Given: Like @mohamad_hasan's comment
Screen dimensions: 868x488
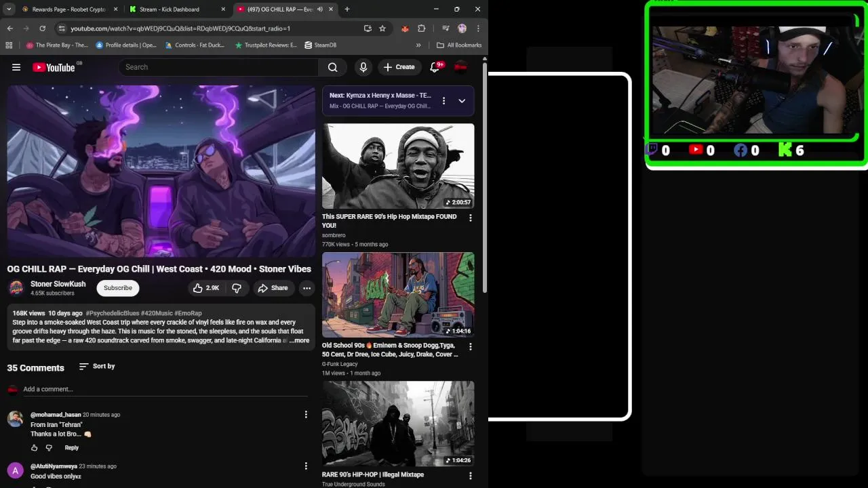Looking at the screenshot, I should (x=35, y=448).
